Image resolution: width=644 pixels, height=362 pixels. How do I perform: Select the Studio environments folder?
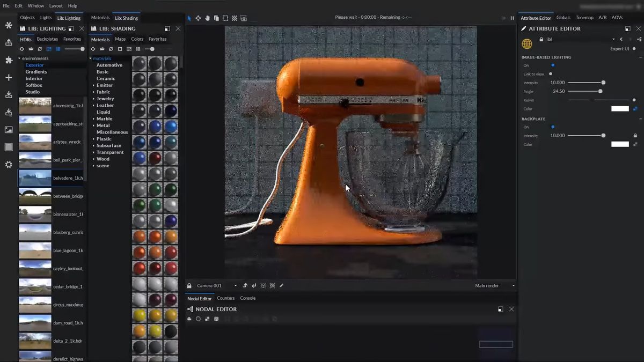click(32, 92)
